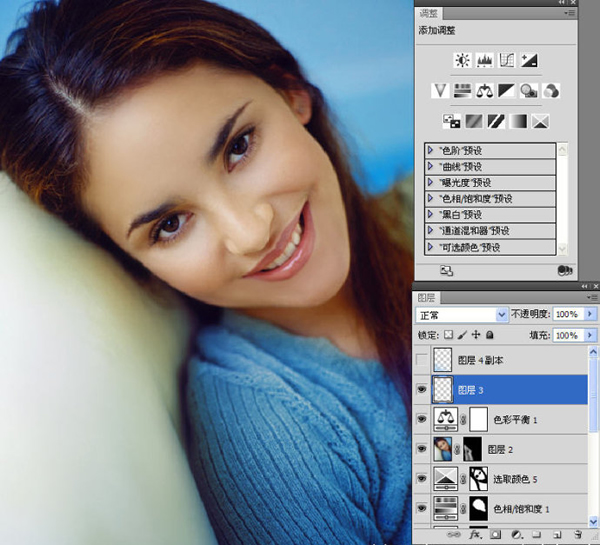Viewport: 600px width, 545px height.
Task: Hide the 色彩平衡 1 layer
Action: point(422,419)
